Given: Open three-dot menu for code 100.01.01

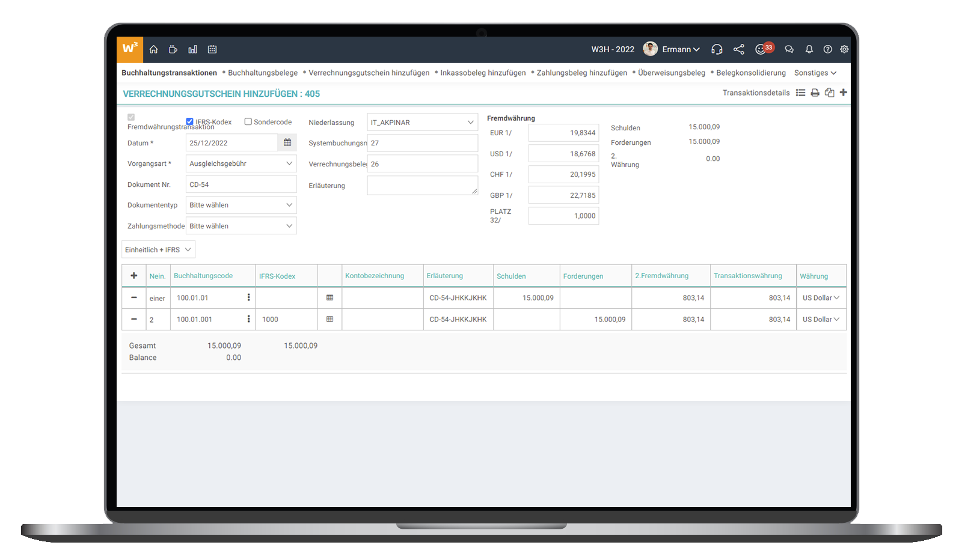Looking at the screenshot, I should pos(248,297).
